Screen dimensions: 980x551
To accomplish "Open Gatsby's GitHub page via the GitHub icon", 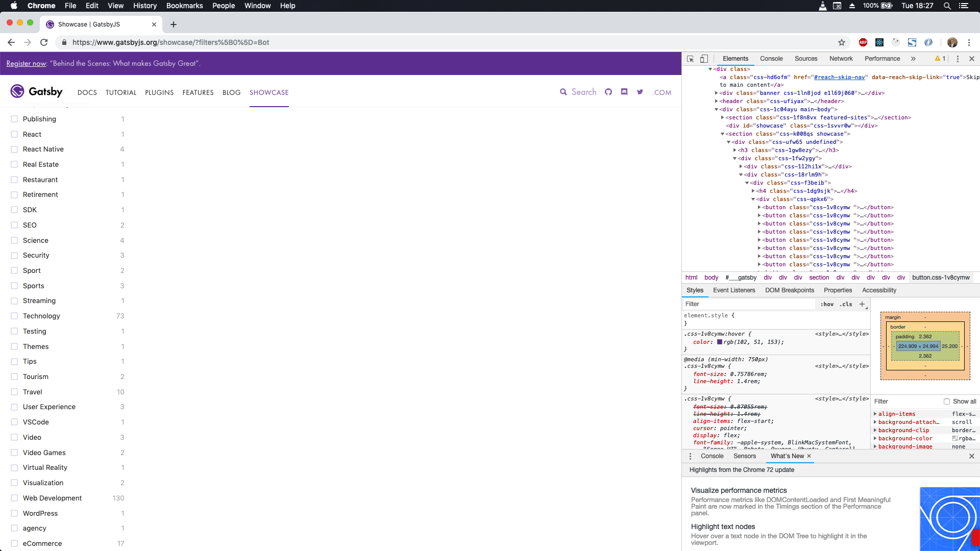I will click(608, 92).
